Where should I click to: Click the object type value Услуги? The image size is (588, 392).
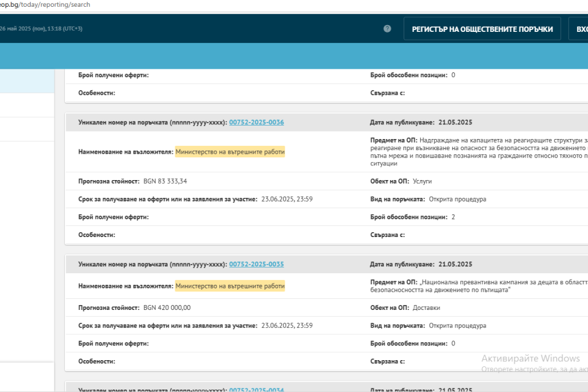tap(422, 181)
